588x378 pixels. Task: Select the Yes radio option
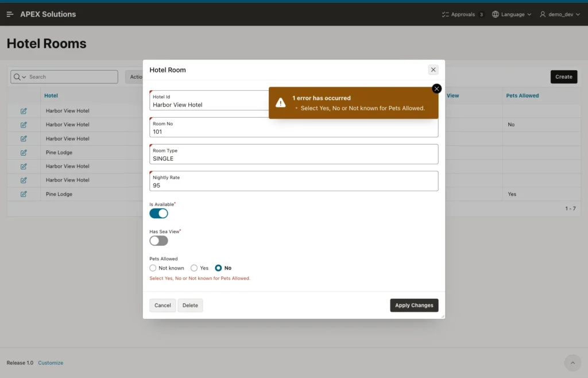click(194, 268)
